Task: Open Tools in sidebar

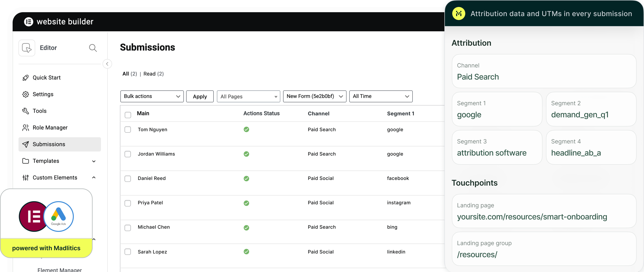Action: tap(60, 111)
